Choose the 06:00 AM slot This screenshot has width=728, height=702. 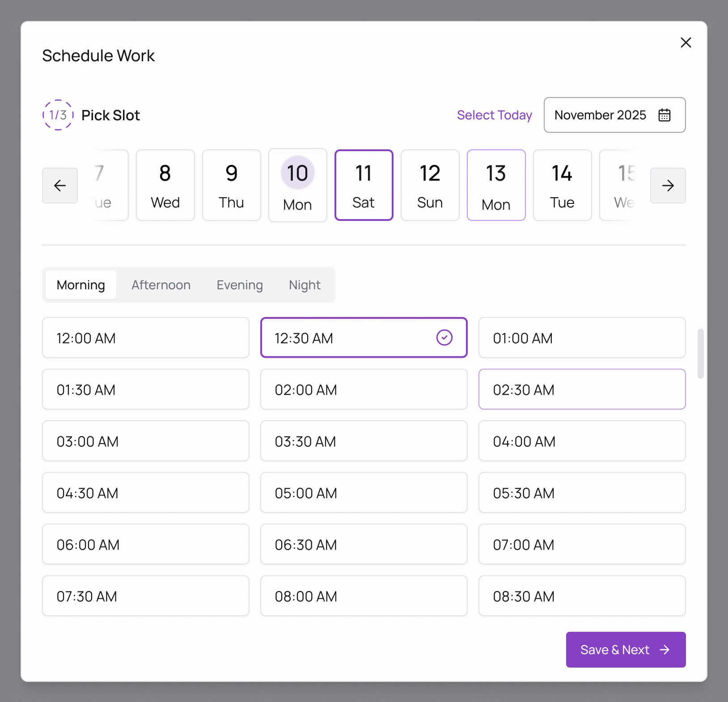coord(146,544)
